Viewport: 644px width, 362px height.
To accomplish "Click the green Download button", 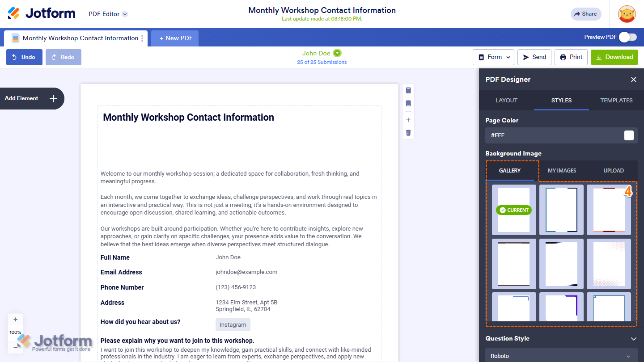I will coord(614,57).
